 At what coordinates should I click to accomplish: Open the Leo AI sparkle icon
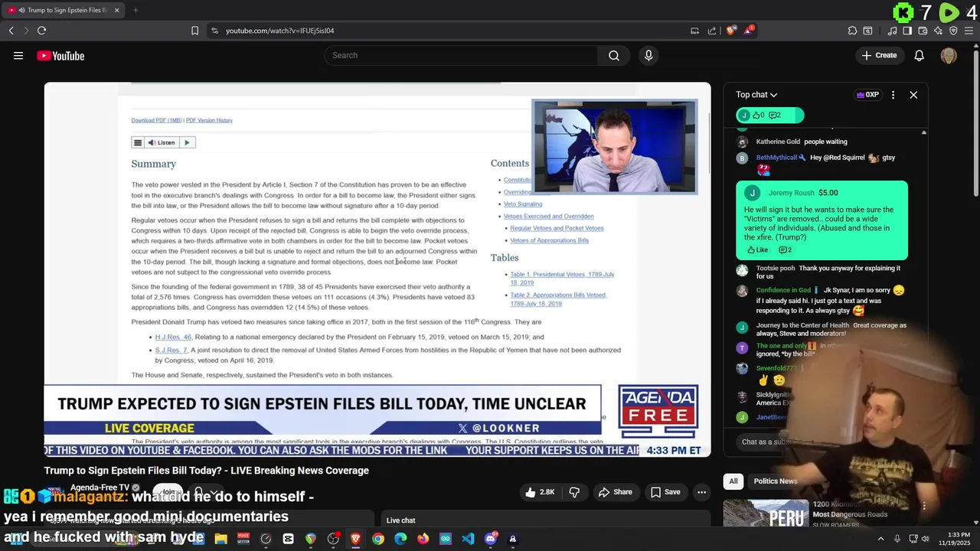pos(938,31)
